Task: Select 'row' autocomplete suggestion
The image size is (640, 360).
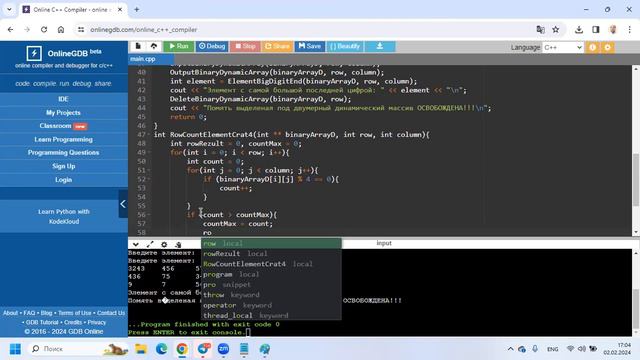Action: pyautogui.click(x=271, y=243)
